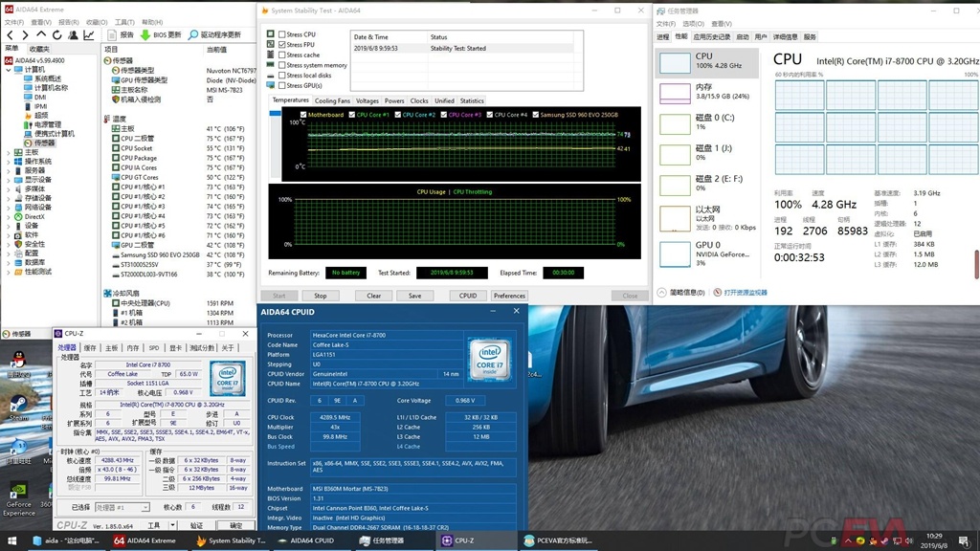The height and width of the screenshot is (551, 980).
Task: Select 传感器 sensor item in AIDA64 tree
Action: pos(39,143)
